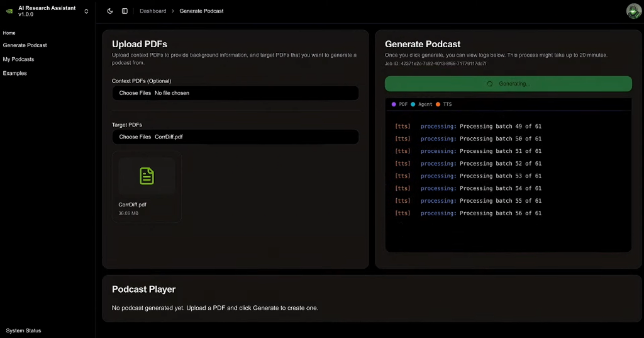The width and height of the screenshot is (644, 338).
Task: Open the Generate Podcast sidebar item
Action: click(x=25, y=45)
